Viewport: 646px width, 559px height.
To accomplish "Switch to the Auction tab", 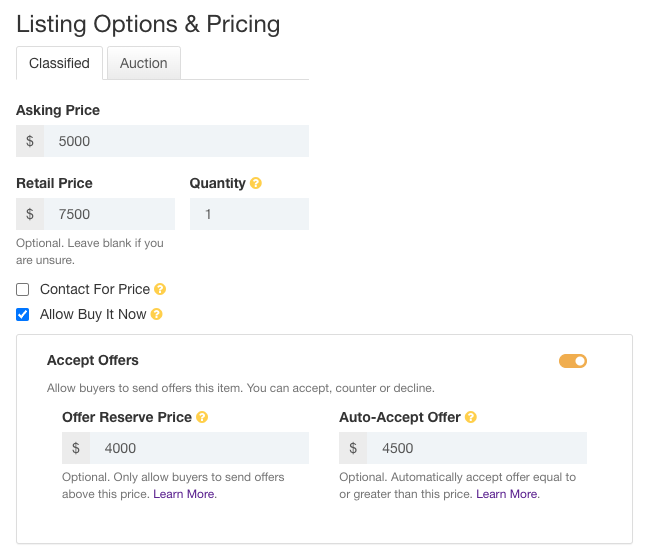I will point(144,63).
